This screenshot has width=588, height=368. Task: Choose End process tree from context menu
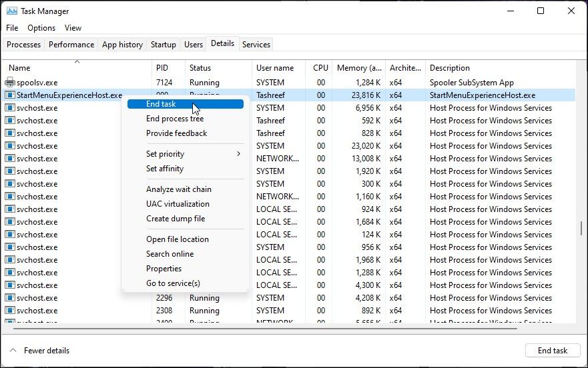pyautogui.click(x=175, y=119)
